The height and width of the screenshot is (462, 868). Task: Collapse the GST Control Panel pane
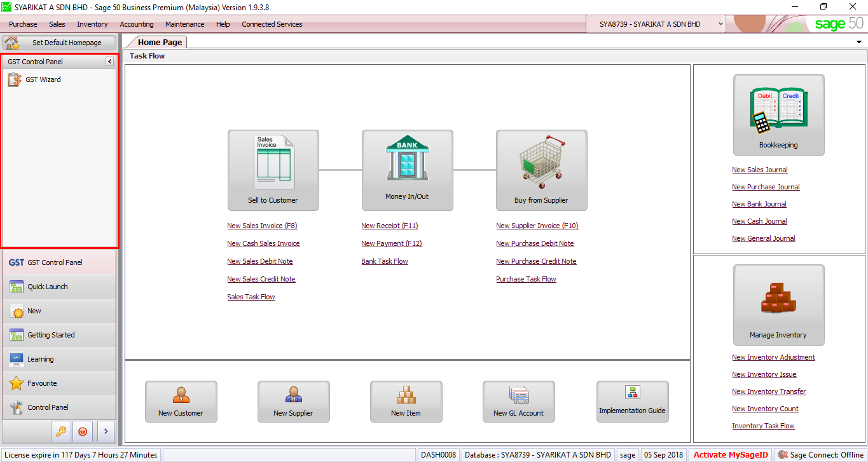click(109, 62)
